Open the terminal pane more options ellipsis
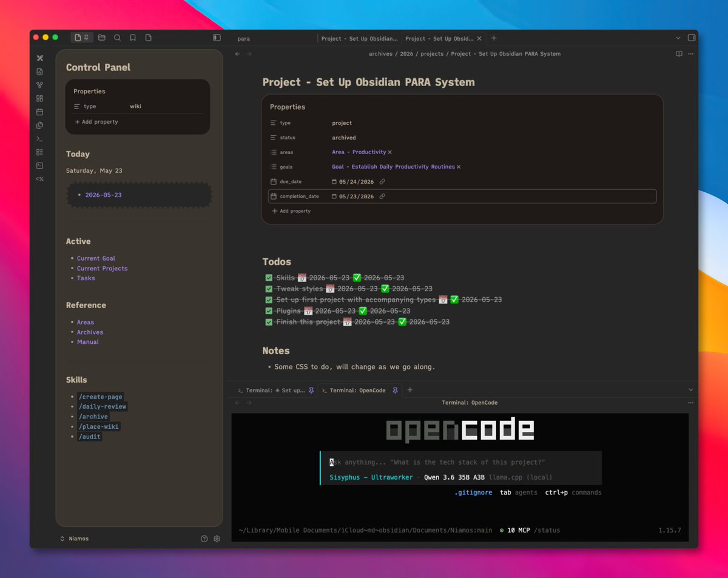 (691, 403)
